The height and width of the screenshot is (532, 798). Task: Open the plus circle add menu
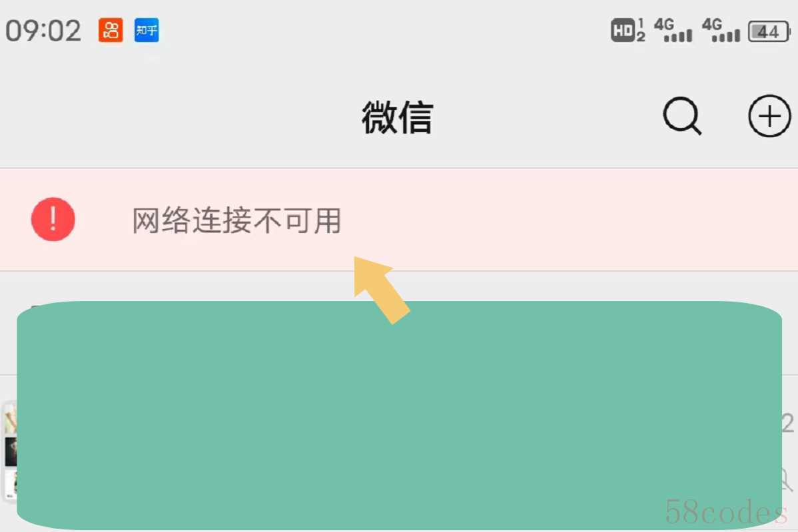point(769,116)
